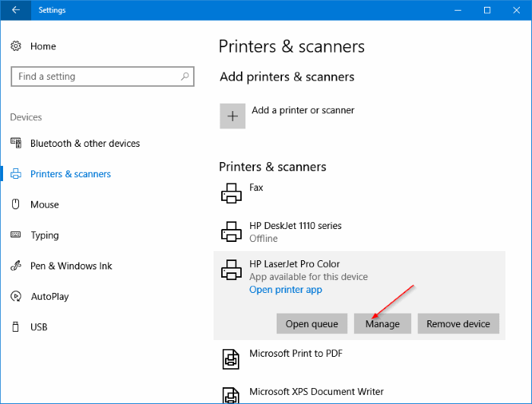The height and width of the screenshot is (404, 532).
Task: Click the HP DeskJet 1110 printer icon
Action: [231, 232]
